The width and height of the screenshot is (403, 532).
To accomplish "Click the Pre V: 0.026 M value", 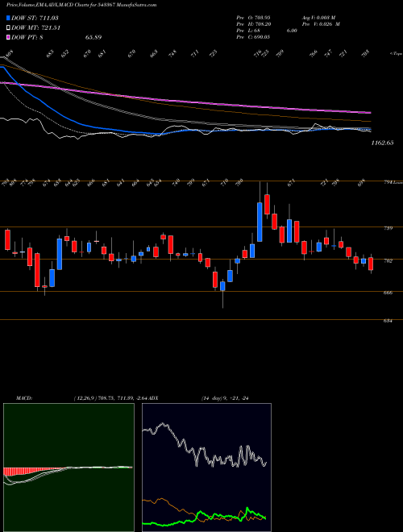I will 320,24.
